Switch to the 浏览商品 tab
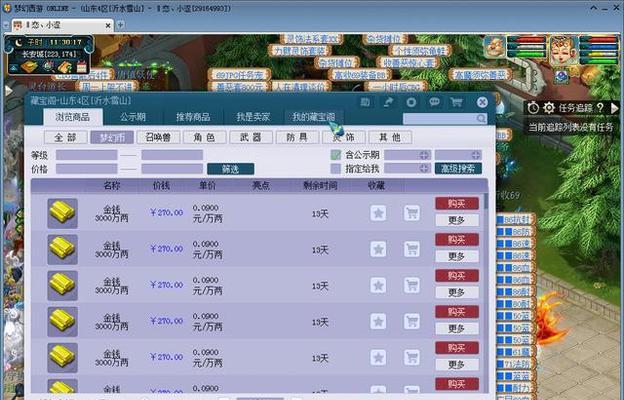 point(73,117)
